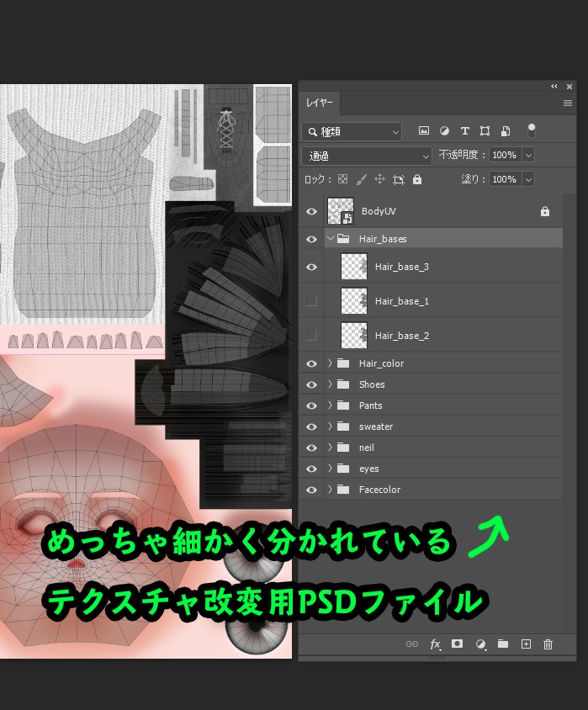
Task: Filter layers by shape layer icon
Action: pos(485,131)
